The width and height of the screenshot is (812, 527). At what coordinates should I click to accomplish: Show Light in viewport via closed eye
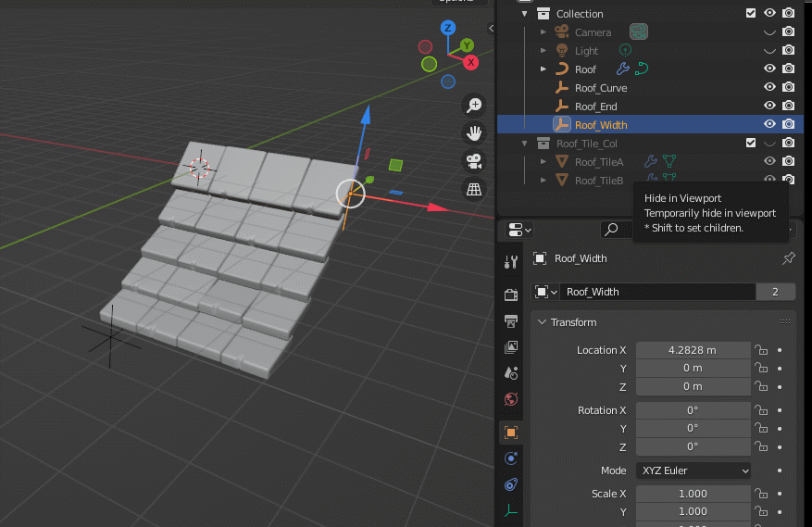coord(770,51)
